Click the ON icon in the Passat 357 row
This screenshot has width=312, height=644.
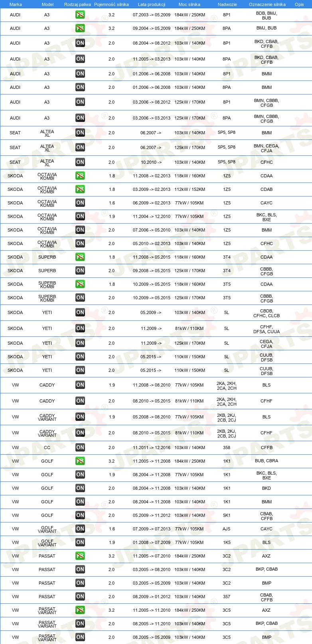[x=80, y=597]
